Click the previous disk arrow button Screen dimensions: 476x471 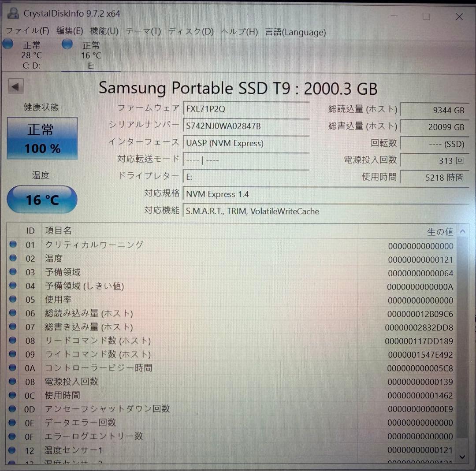pos(16,87)
